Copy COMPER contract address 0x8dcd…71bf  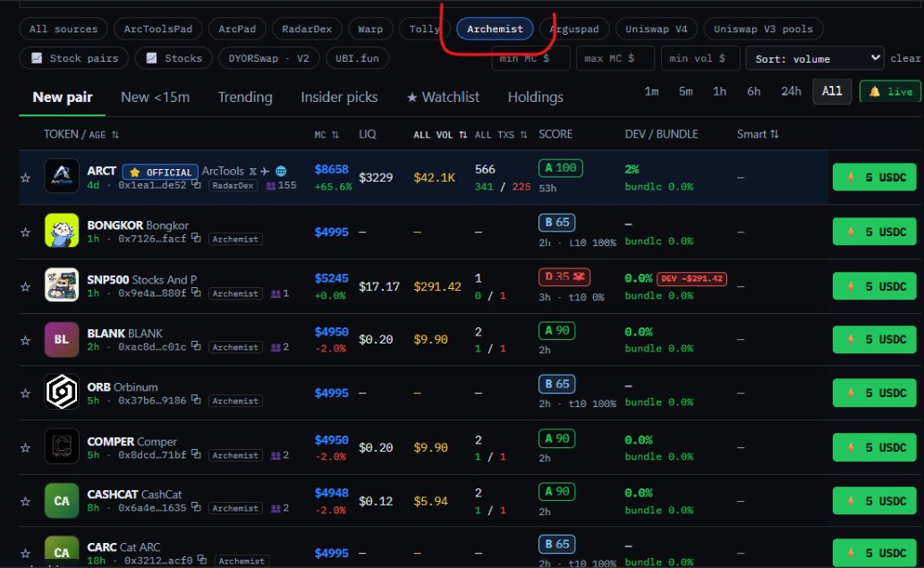click(x=196, y=454)
